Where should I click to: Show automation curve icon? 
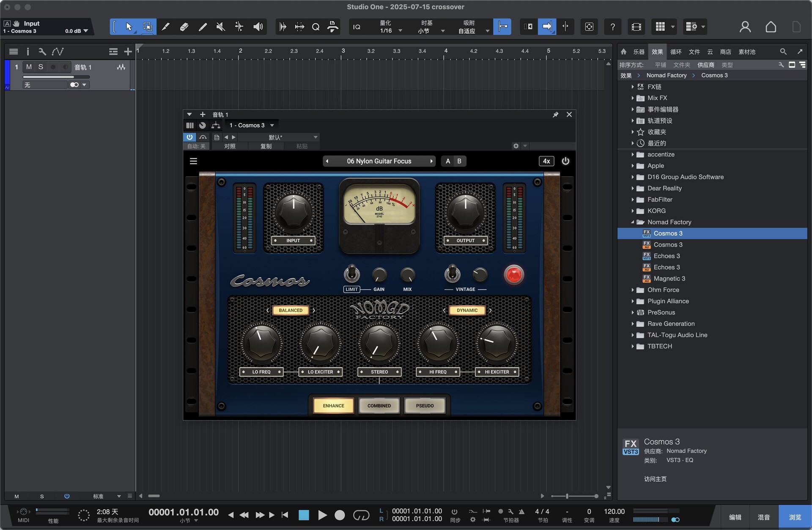coord(58,52)
